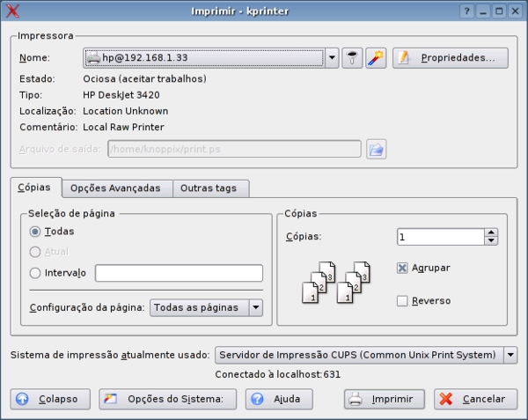
Task: Decrease copies with the down stepper arrow
Action: coord(491,241)
